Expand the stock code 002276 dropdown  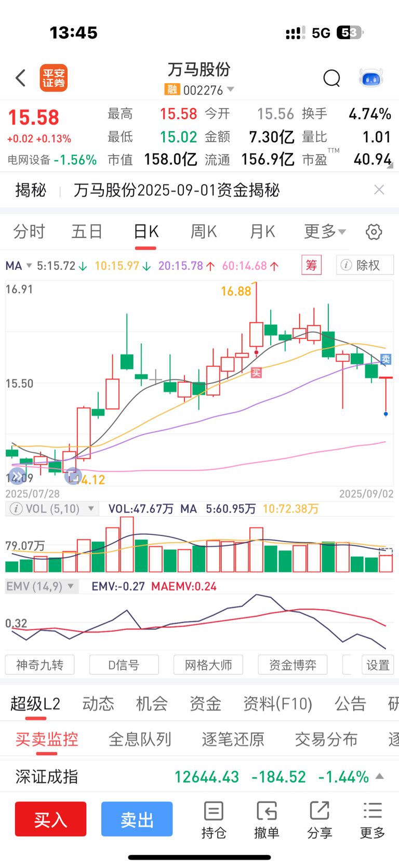pyautogui.click(x=230, y=89)
